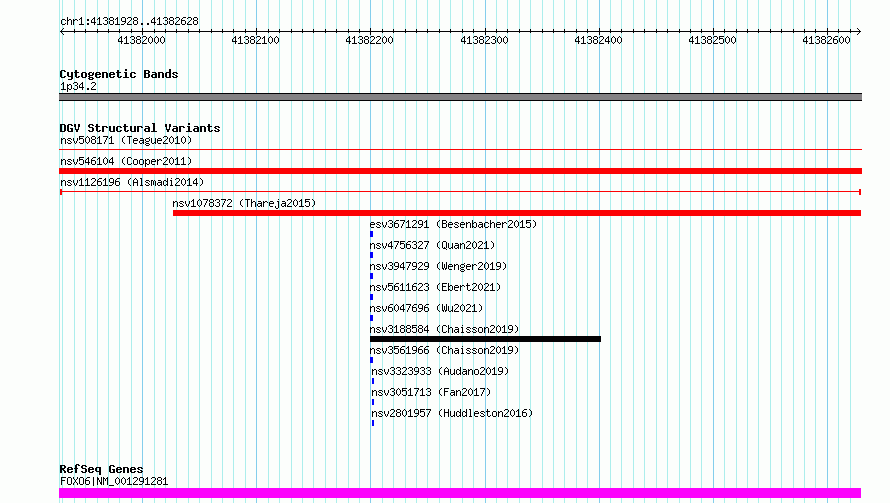Click the 41382600 ruler position label
Screen dimensions: 890x503
coord(826,40)
